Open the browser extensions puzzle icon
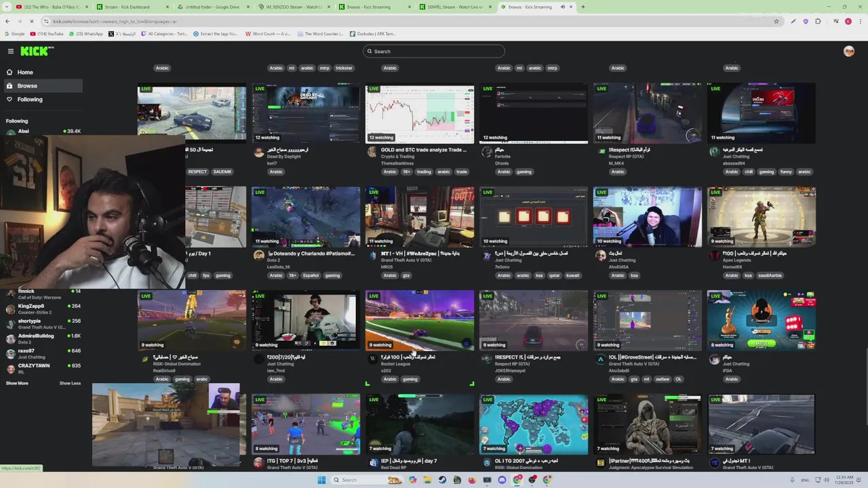This screenshot has height=488, width=868. coord(818,22)
